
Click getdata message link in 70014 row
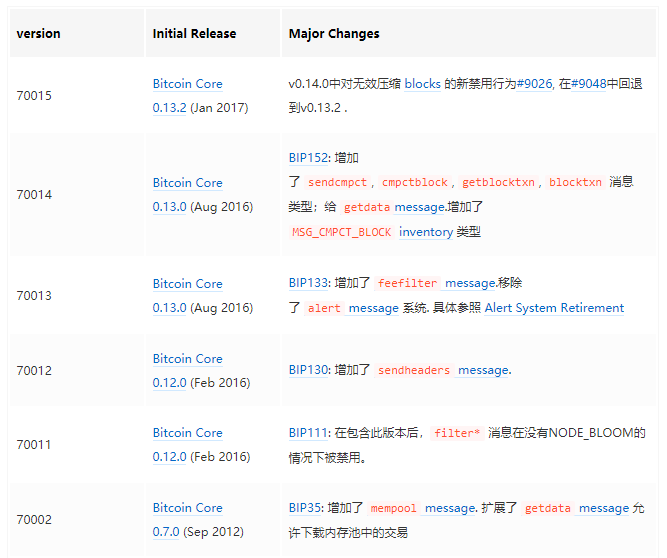click(x=393, y=207)
